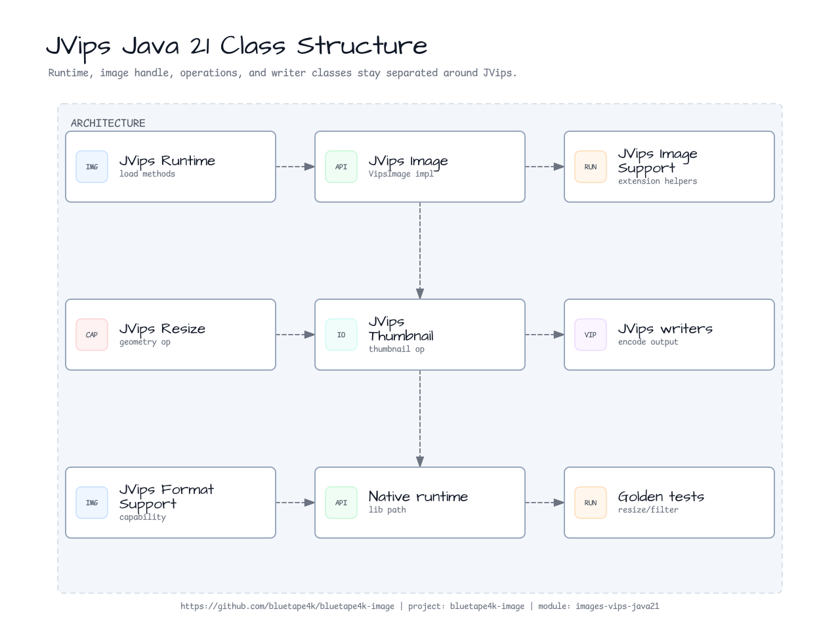Click the 'VipsImage impl' subtitle

coord(401,174)
